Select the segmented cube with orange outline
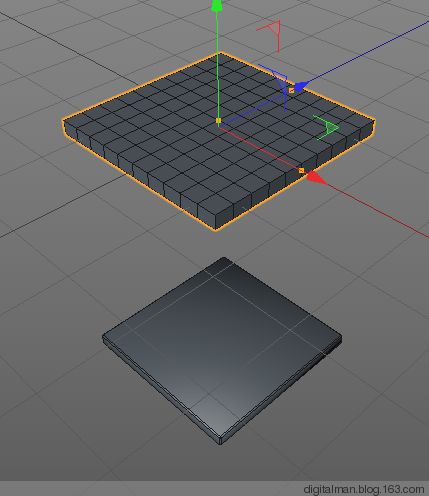 [x=218, y=141]
